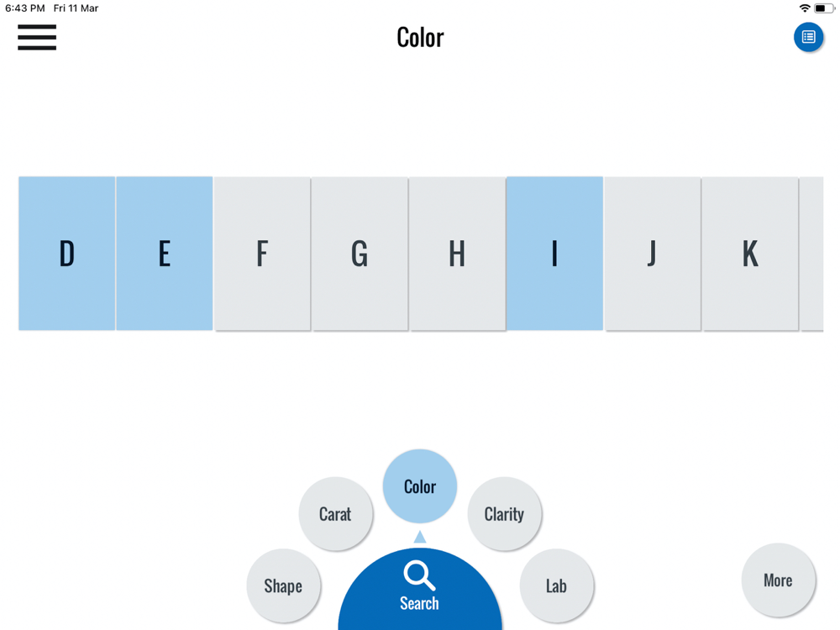Switch to the Shape filter
Image resolution: width=840 pixels, height=630 pixels.
click(283, 585)
